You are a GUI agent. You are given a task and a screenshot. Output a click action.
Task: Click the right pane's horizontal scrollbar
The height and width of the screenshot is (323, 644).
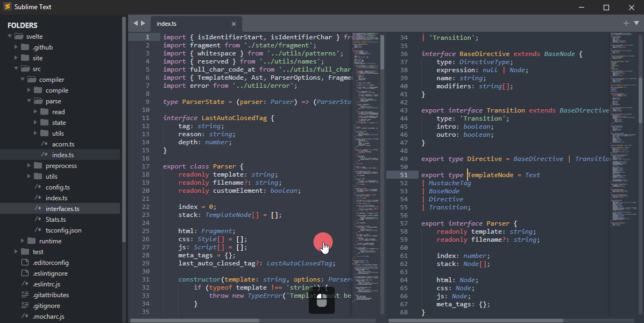pos(476,320)
